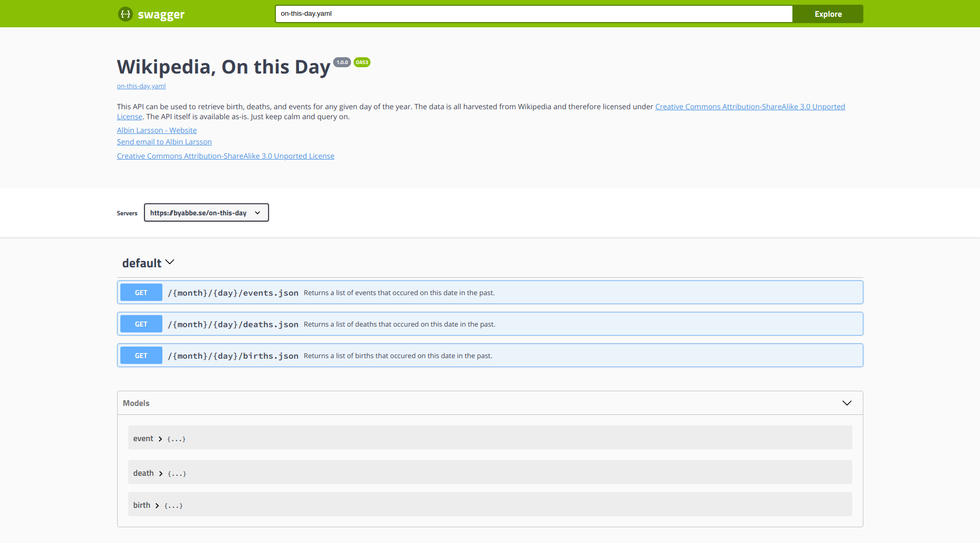Screen dimensions: 980x543
Task: Click the Explore button
Action: pos(828,14)
